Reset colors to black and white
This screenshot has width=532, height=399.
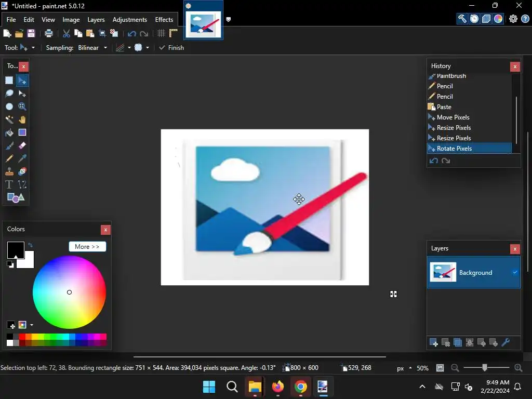coord(10,264)
